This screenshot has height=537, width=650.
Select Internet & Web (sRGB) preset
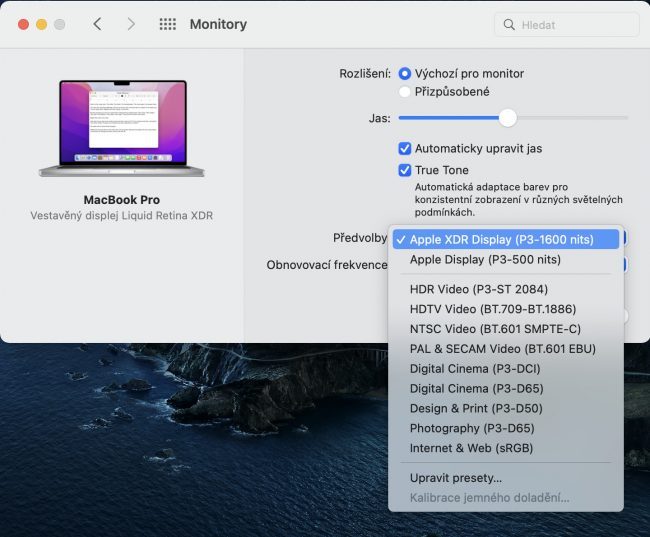(x=506, y=448)
